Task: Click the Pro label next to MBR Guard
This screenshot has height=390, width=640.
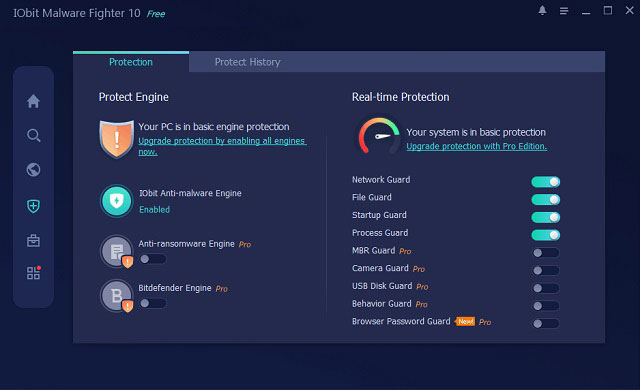Action: [x=405, y=251]
